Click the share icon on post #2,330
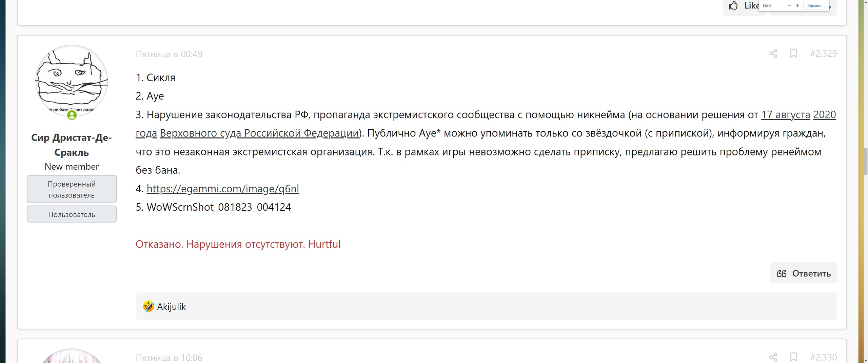The width and height of the screenshot is (868, 363). click(773, 357)
